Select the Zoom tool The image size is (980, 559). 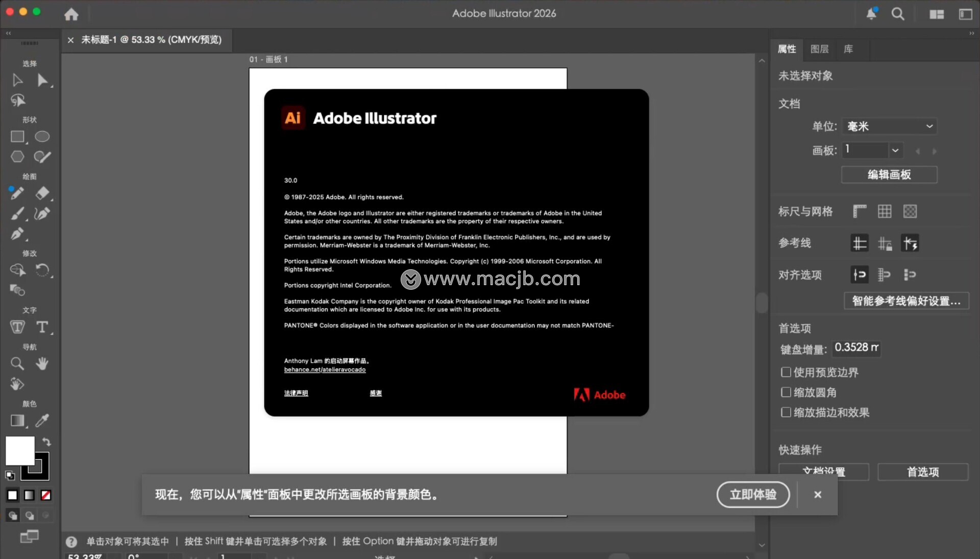click(17, 364)
